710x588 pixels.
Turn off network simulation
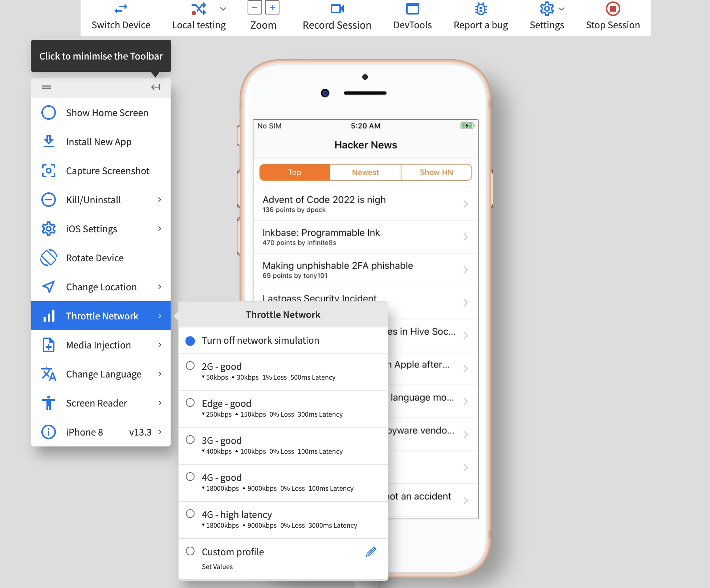click(190, 340)
